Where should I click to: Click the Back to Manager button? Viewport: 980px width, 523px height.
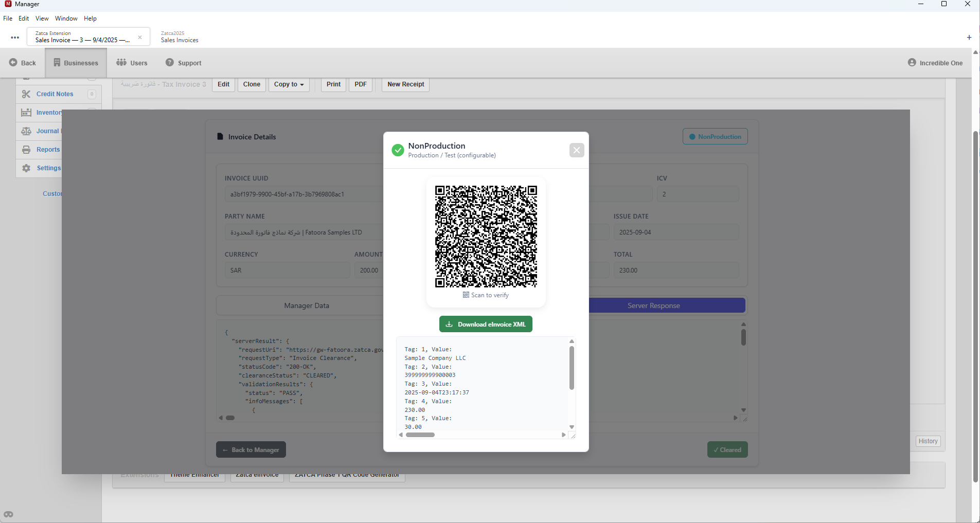pyautogui.click(x=251, y=450)
